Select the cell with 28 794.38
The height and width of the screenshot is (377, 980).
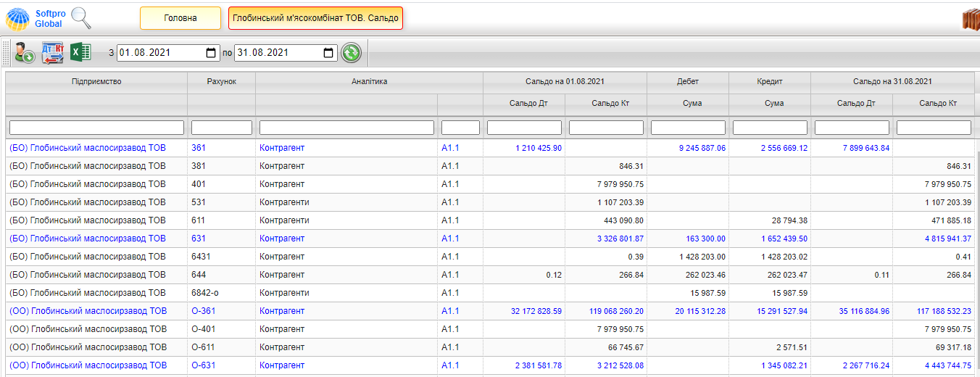pyautogui.click(x=770, y=220)
